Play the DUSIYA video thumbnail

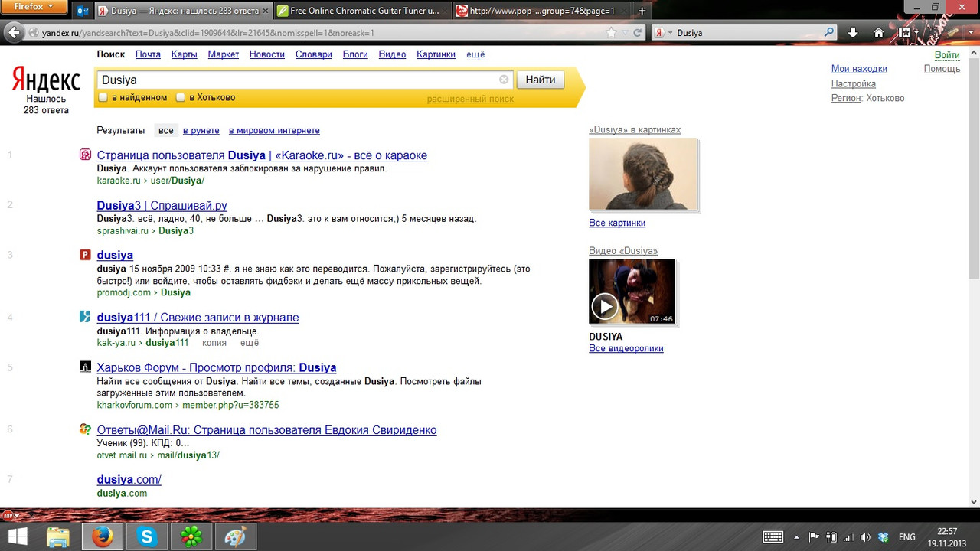[632, 292]
